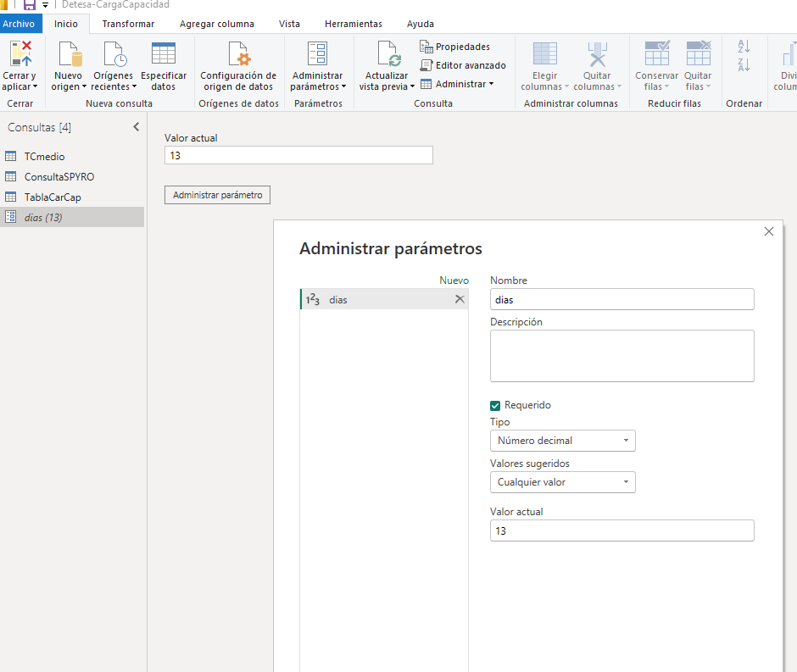Screen dimensions: 797x672
Task: Click the Quitar filas icon
Action: 699,53
